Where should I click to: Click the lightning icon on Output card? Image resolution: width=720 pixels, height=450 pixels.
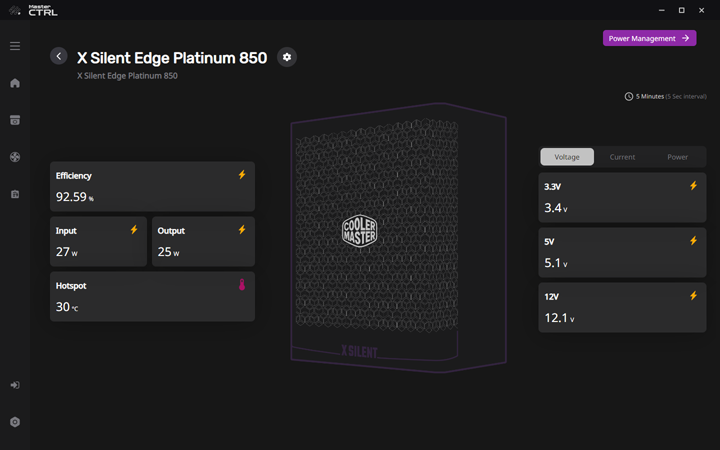pos(242,230)
